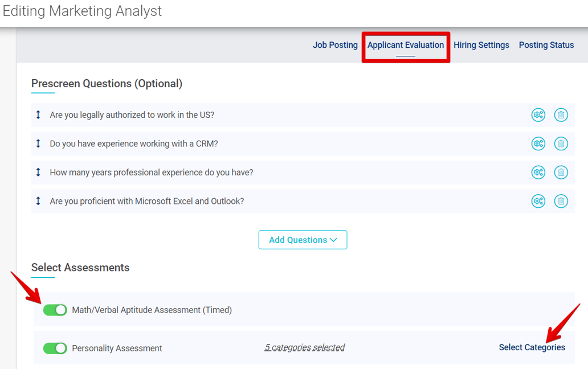Click the reorder arrows beside the CRM question
Viewport: 588px width, 369px height.
pos(38,143)
